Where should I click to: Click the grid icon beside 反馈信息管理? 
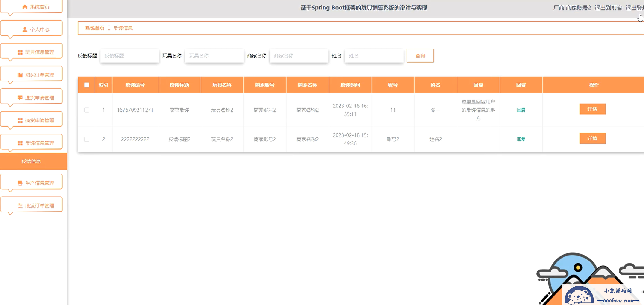[20, 143]
